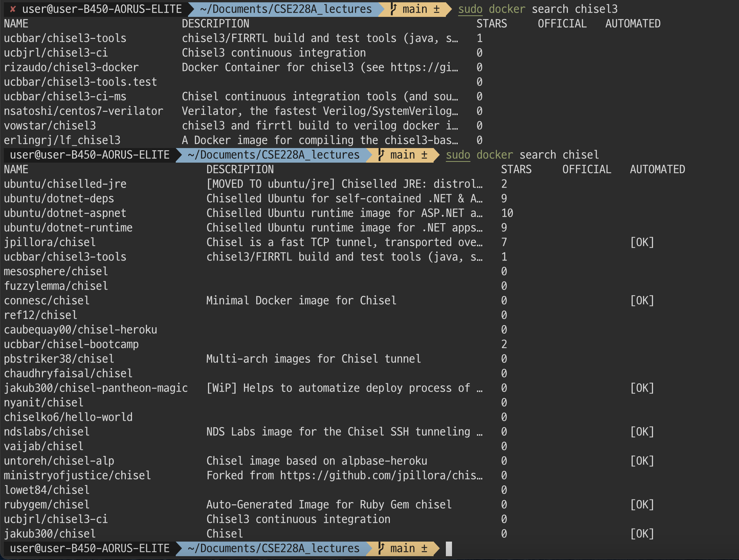Click 'jakub300/chisel-pantheon-magic' row name
The height and width of the screenshot is (560, 739).
pos(96,388)
